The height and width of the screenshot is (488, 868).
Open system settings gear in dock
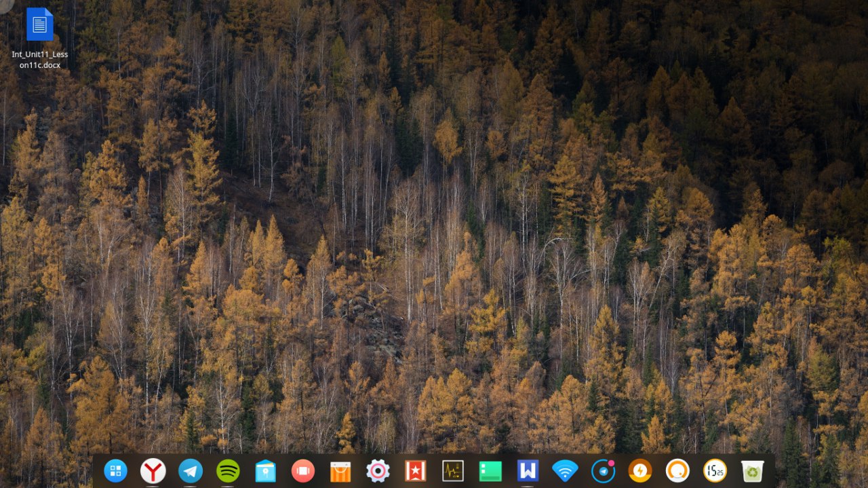[378, 470]
